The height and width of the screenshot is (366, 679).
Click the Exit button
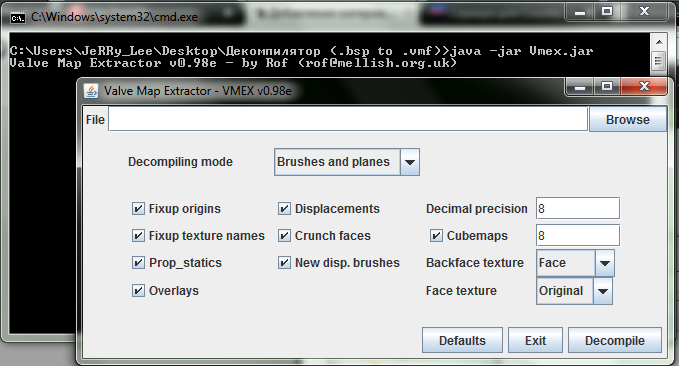tap(535, 340)
